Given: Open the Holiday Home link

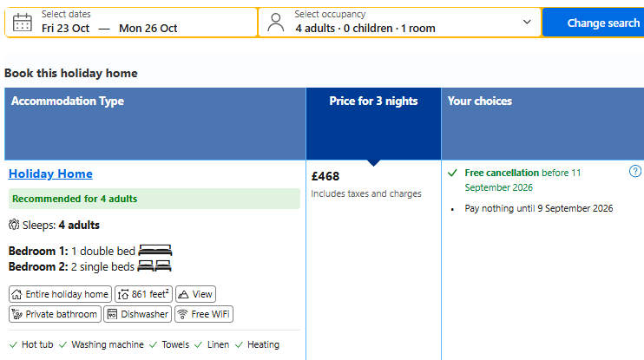Looking at the screenshot, I should (50, 173).
